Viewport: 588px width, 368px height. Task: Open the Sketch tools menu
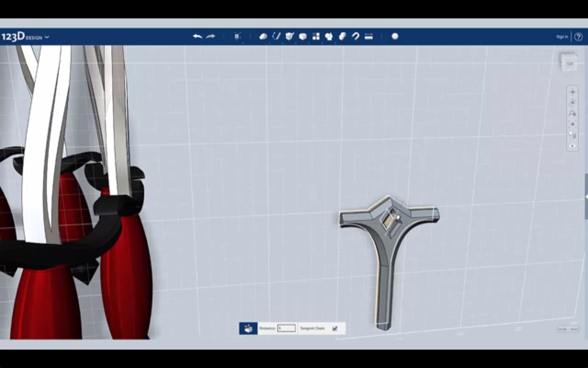[x=276, y=36]
